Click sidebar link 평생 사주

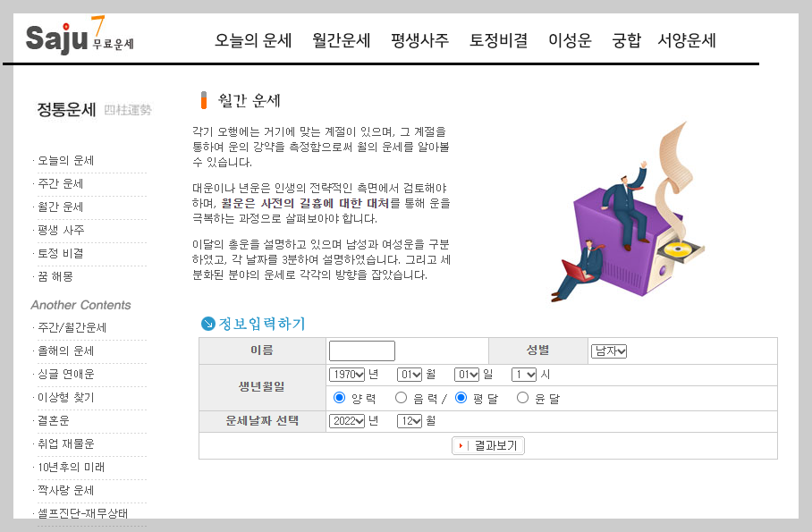coord(61,230)
